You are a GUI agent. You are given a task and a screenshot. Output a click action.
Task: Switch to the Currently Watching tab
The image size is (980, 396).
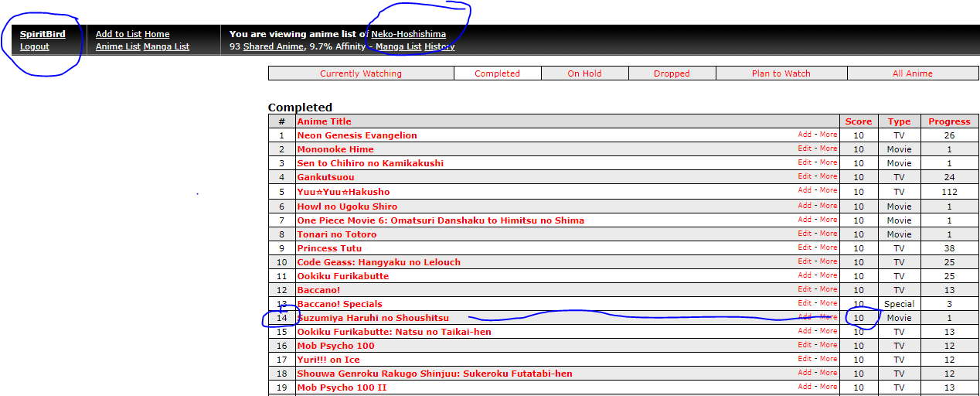(361, 73)
